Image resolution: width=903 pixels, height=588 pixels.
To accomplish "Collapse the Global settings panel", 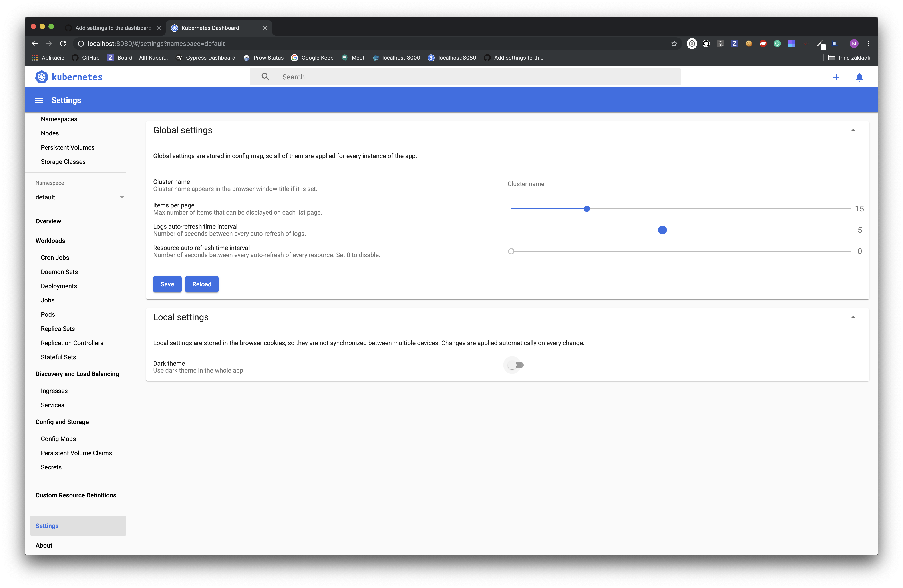I will pyautogui.click(x=853, y=130).
